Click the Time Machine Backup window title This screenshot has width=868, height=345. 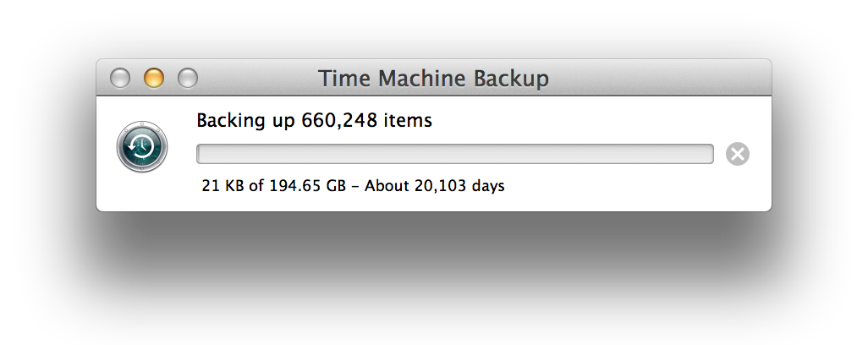pyautogui.click(x=433, y=78)
